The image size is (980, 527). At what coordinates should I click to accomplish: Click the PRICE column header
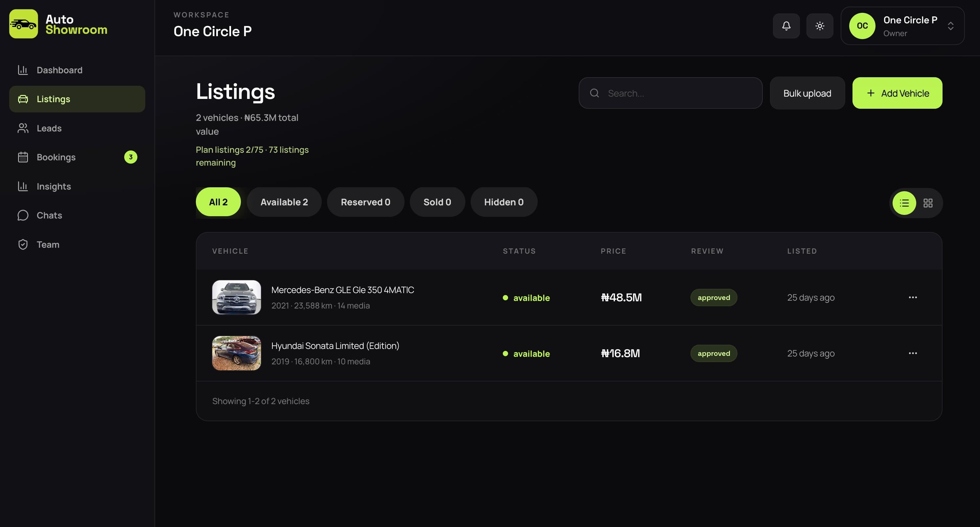click(613, 251)
